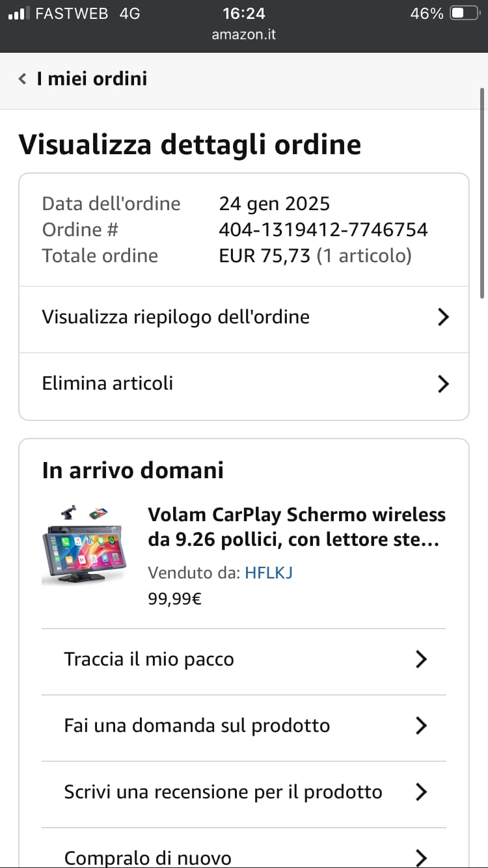Tap order number 404-1319412-7746754
This screenshot has height=868, width=488.
323,230
